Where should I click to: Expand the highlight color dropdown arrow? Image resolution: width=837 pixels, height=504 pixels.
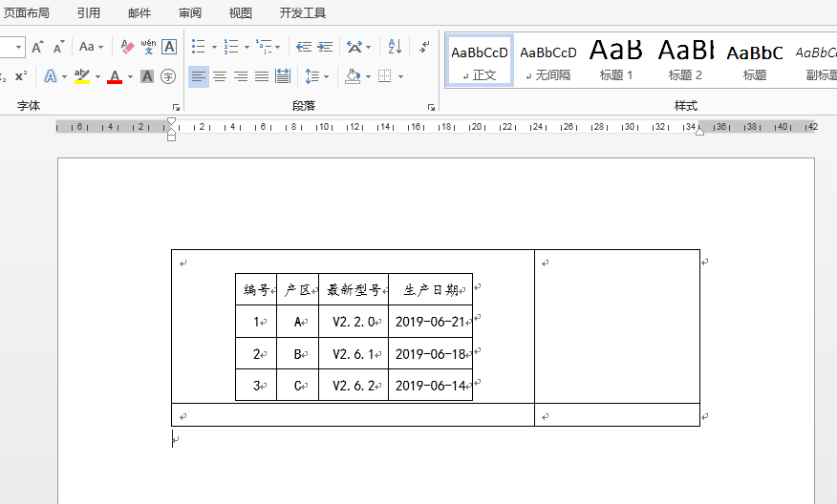pyautogui.click(x=97, y=76)
